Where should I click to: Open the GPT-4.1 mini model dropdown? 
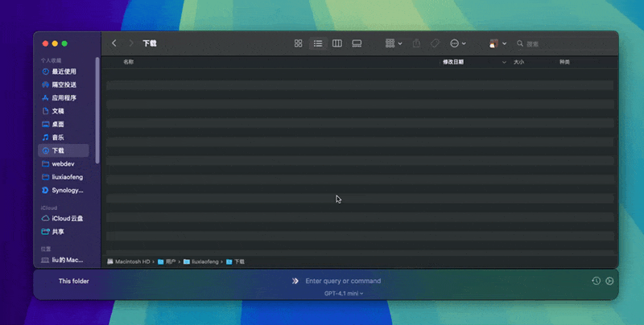(x=344, y=294)
